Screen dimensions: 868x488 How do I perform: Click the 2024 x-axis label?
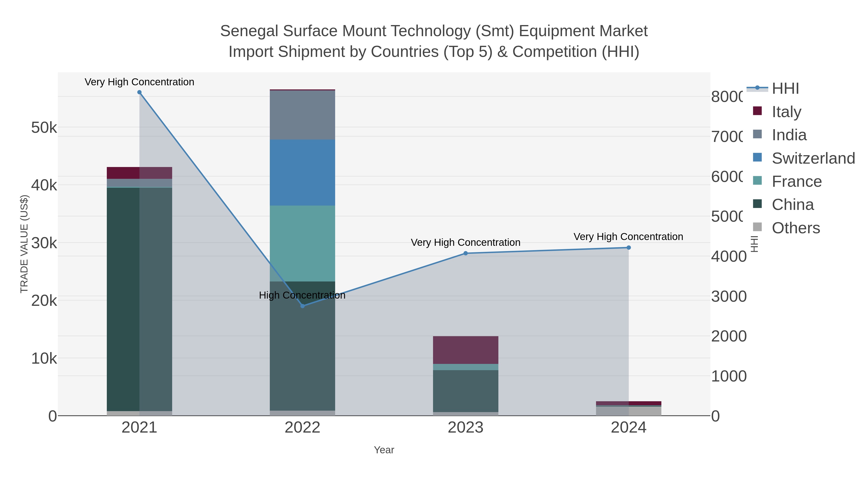click(x=628, y=428)
